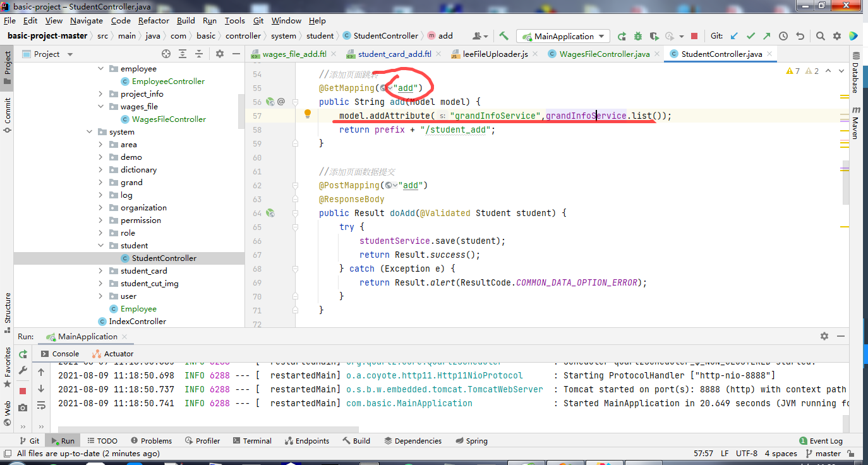
Task: Expand the project_info folder
Action: point(101,94)
